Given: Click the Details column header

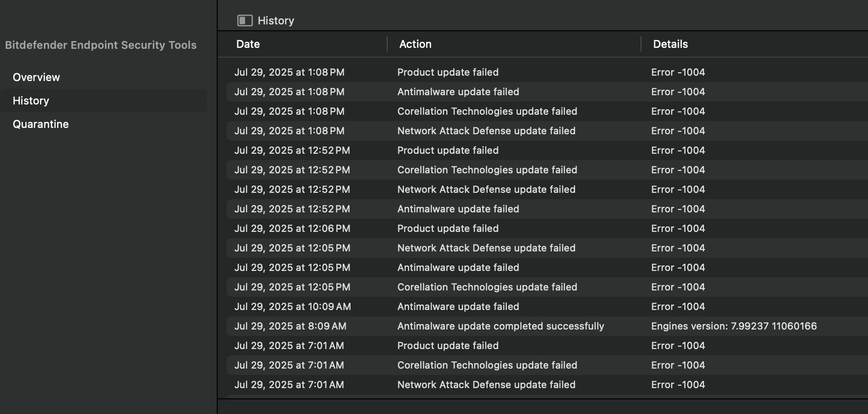Looking at the screenshot, I should coord(670,44).
